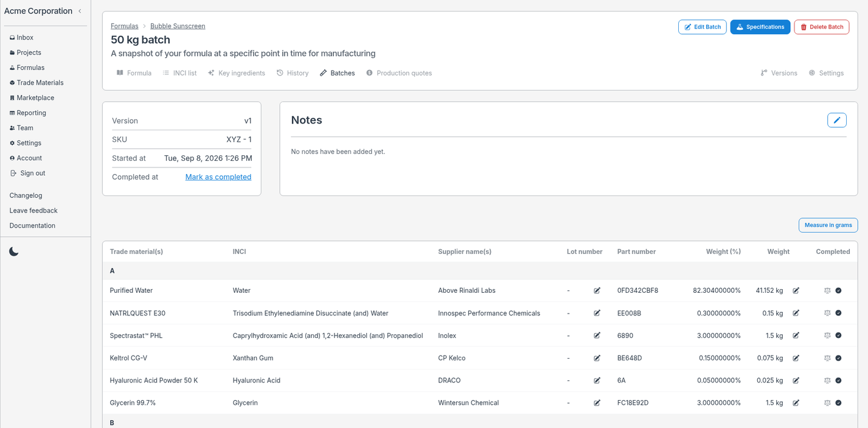The image size is (868, 428).
Task: Toggle dark mode moon icon
Action: coord(14,251)
